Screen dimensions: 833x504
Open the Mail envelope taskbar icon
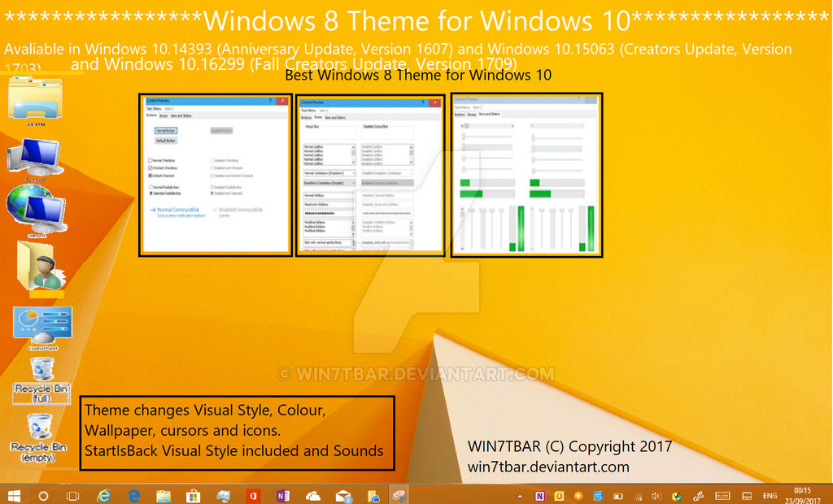[x=344, y=496]
